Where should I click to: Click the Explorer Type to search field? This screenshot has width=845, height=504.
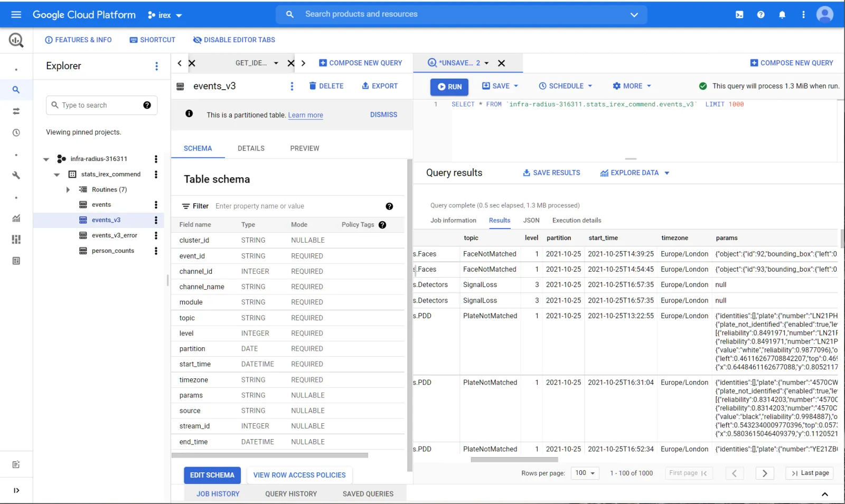tap(102, 105)
